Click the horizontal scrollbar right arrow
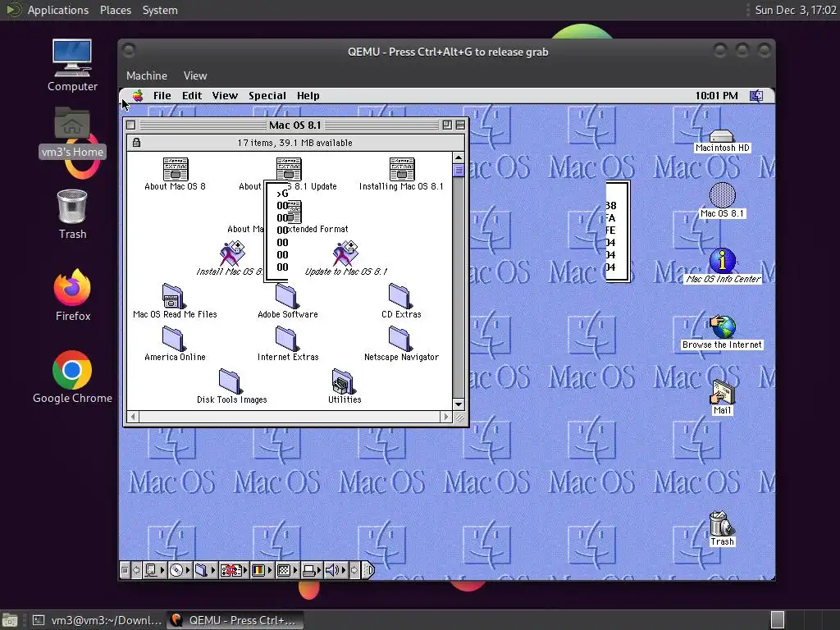This screenshot has width=840, height=630. [x=445, y=416]
